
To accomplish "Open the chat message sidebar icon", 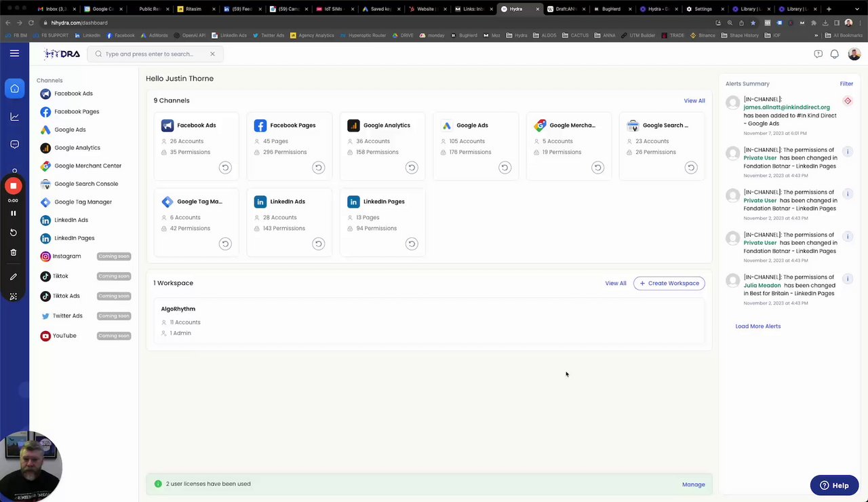I will tap(14, 144).
